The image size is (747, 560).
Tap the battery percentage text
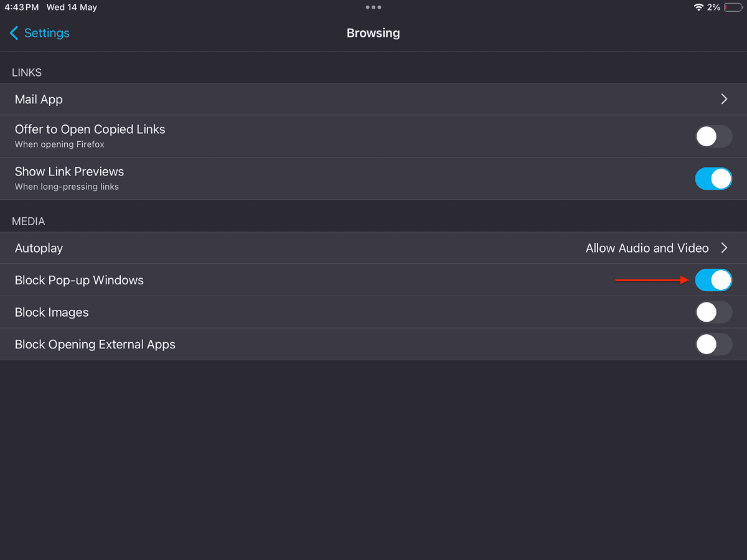click(x=713, y=7)
